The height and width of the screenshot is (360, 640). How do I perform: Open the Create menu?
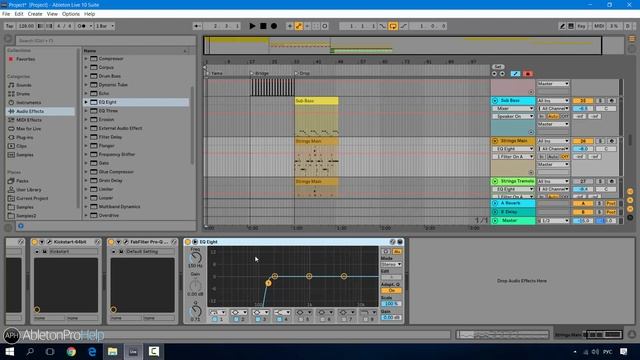tap(35, 14)
